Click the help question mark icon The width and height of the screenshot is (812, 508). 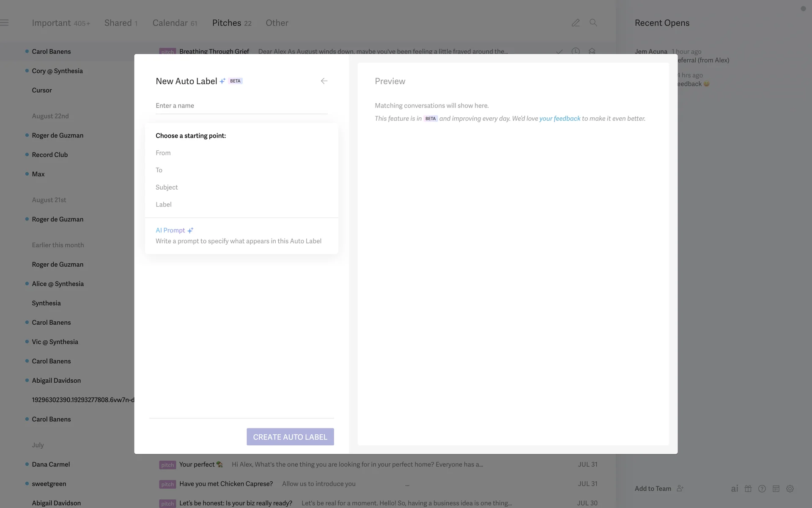[762, 489]
